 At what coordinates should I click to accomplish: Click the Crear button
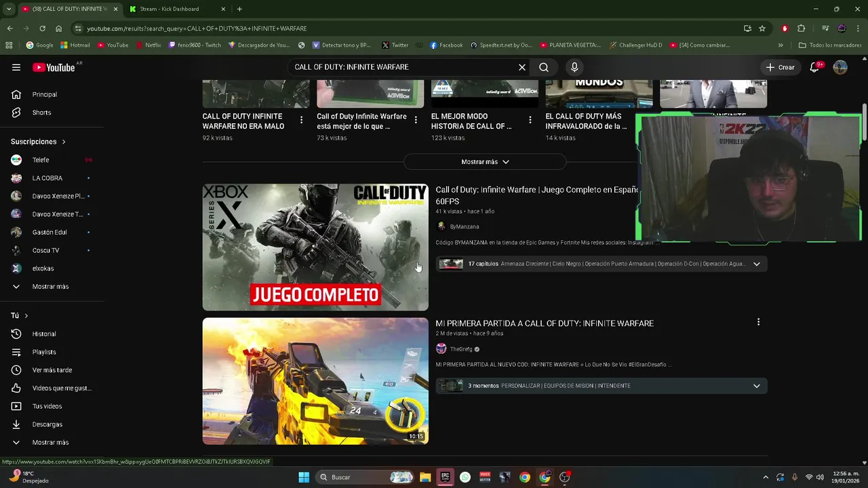(x=780, y=67)
